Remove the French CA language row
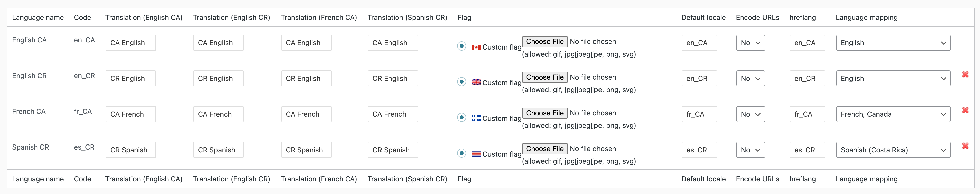Screen dimensions: 980x194 coord(965,110)
